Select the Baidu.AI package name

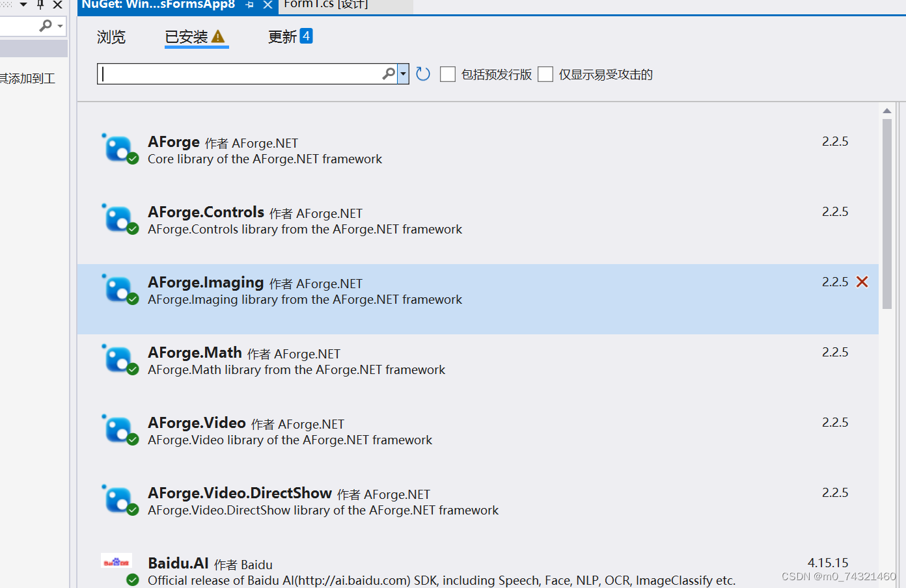click(178, 563)
